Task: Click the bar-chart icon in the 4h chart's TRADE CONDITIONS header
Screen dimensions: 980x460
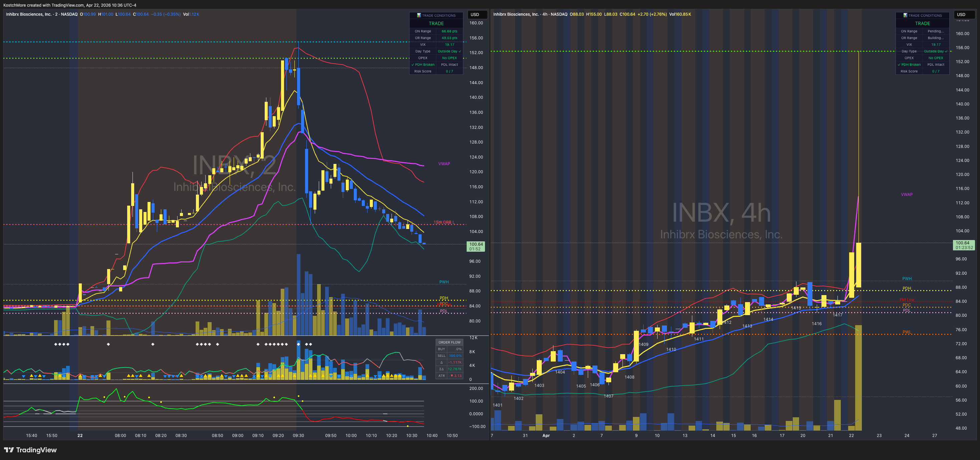Action: click(905, 16)
